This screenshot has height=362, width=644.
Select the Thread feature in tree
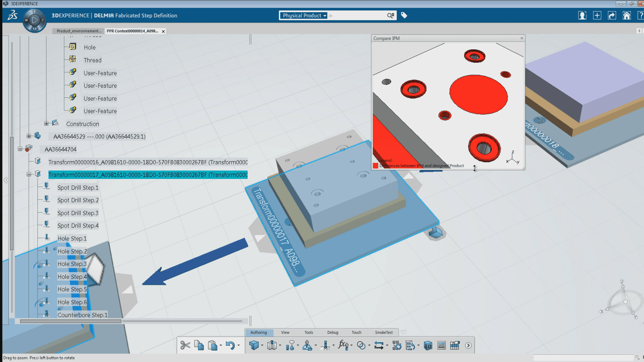pos(92,60)
